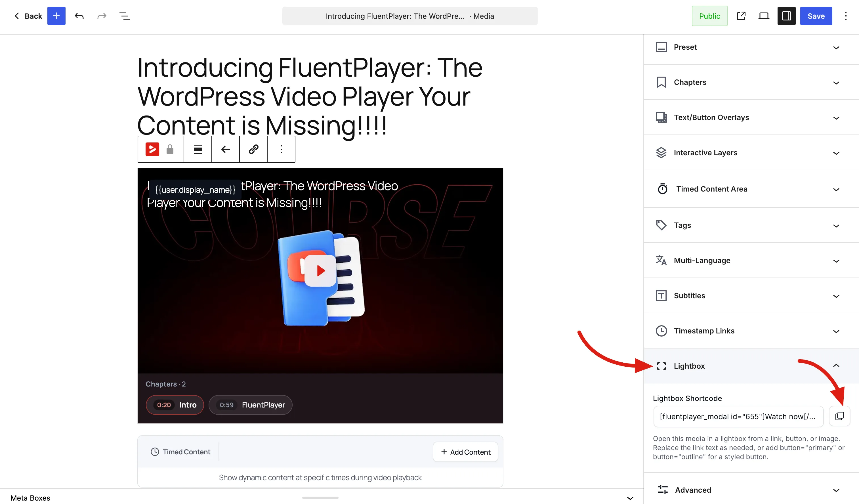Click the Text/Button Overlays icon
This screenshot has height=504, width=859.
(661, 117)
